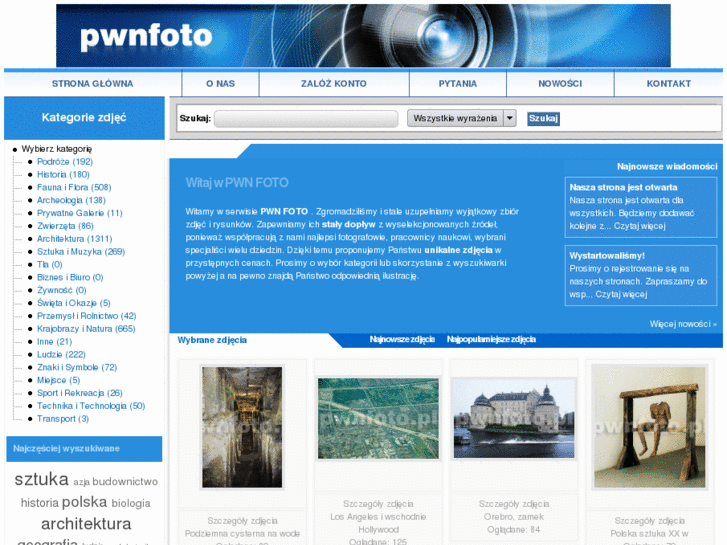Open news Nasza strona jest otwarta

tap(623, 187)
